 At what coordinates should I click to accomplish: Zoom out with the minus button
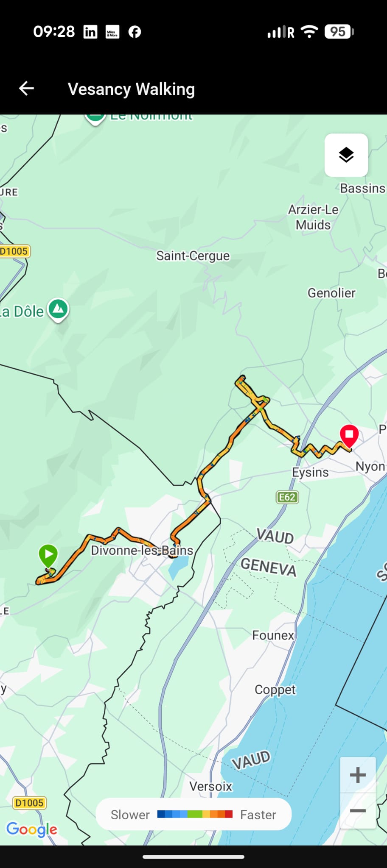pyautogui.click(x=358, y=811)
